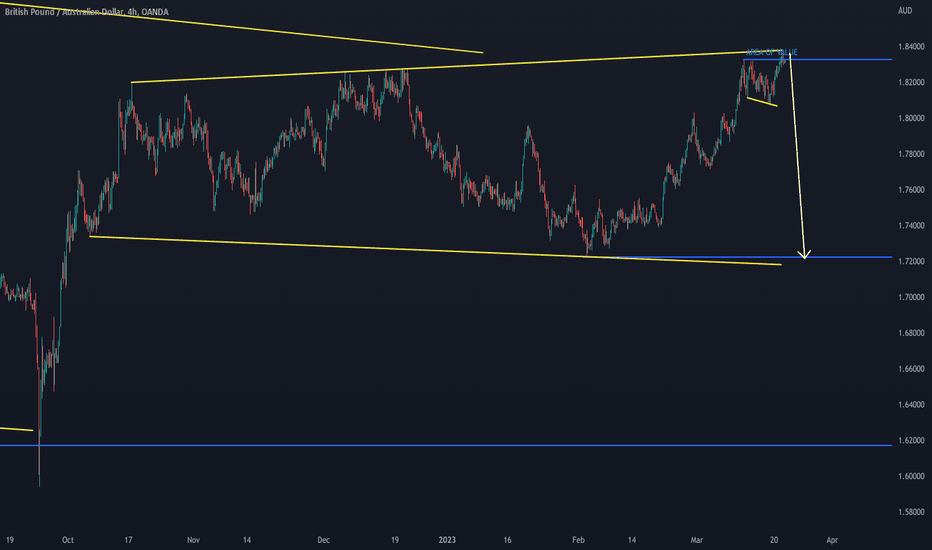Viewport: 932px width, 550px height.
Task: Click the 1.84000 price axis label
Action: pos(911,46)
